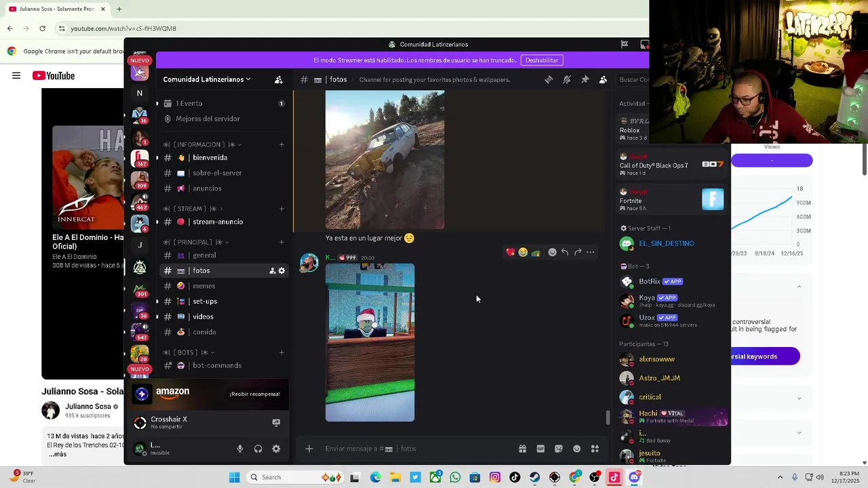Open the apps launcher icon in message bar
The height and width of the screenshot is (488, 868).
(595, 449)
